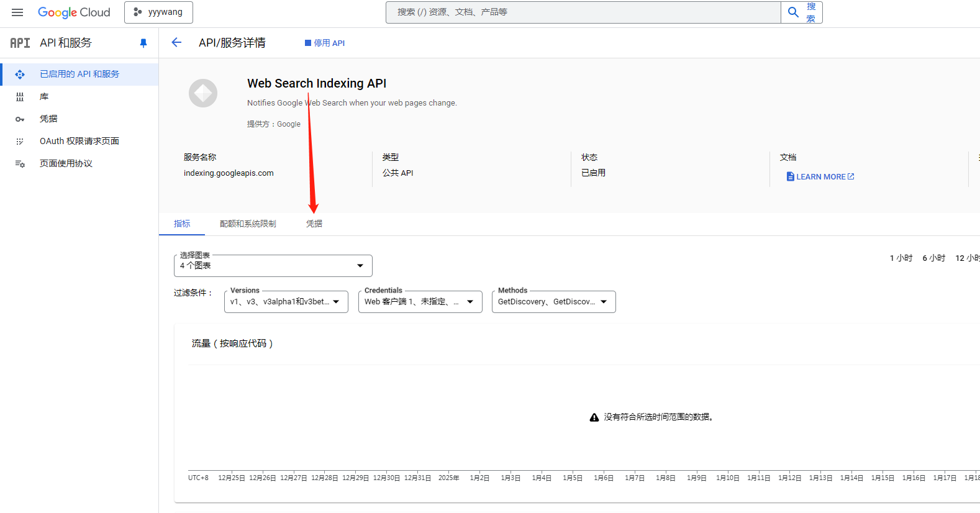Click the Google Cloud logo
980x513 pixels.
pyautogui.click(x=74, y=12)
